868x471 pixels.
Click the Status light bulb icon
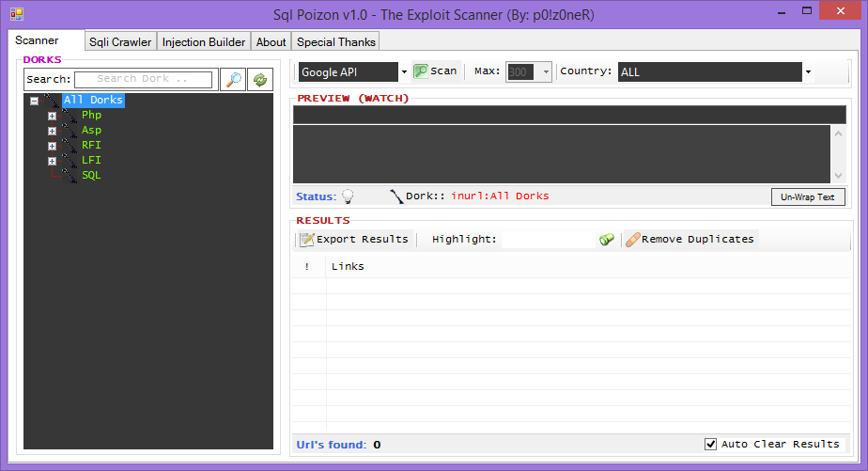pyautogui.click(x=348, y=196)
